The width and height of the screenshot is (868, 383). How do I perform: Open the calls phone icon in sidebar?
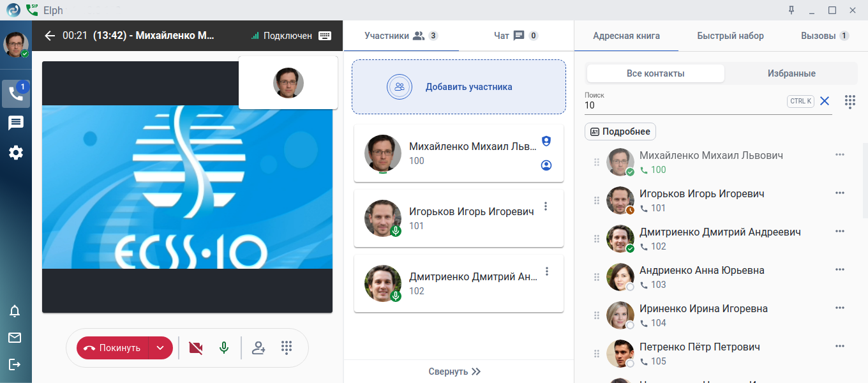pos(16,94)
